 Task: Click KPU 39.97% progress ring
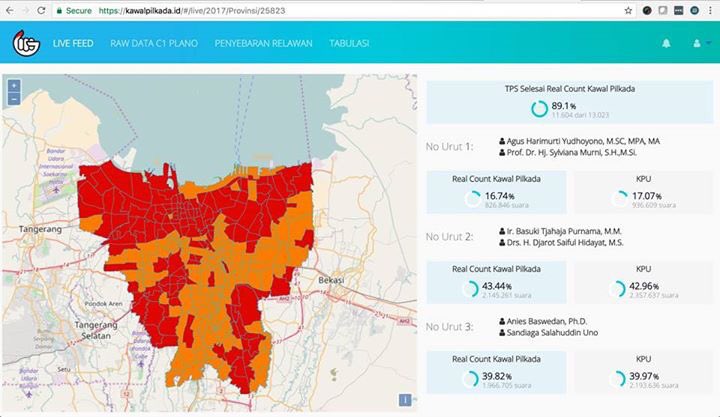pos(617,379)
